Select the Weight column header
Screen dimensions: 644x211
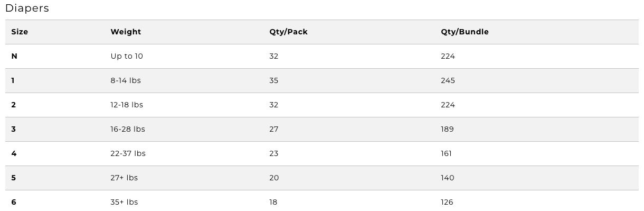point(126,32)
